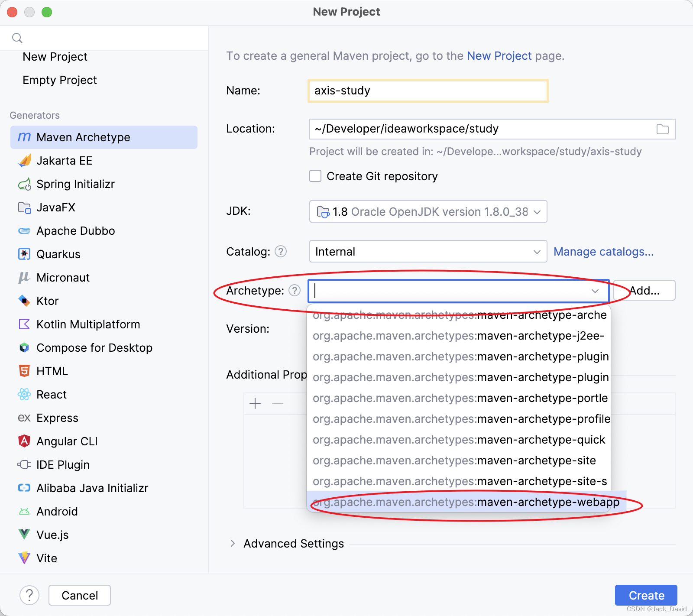693x616 pixels.
Task: Click the IDE Plugin plug icon
Action: tap(24, 464)
